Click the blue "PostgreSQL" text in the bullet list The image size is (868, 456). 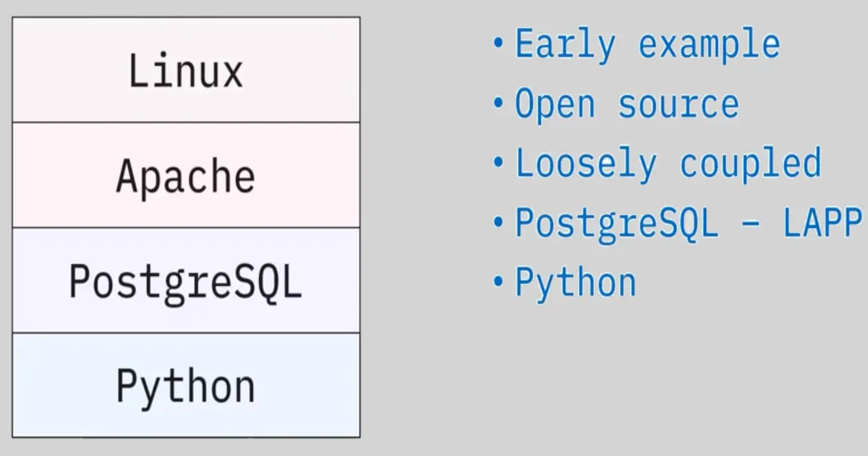coord(616,223)
